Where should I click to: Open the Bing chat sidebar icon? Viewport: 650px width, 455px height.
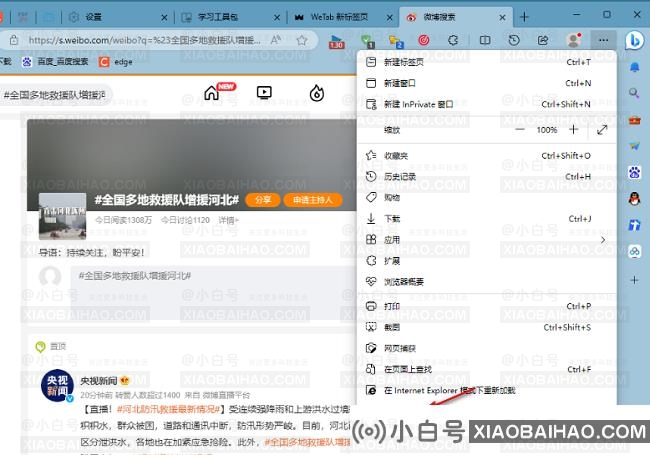(634, 41)
